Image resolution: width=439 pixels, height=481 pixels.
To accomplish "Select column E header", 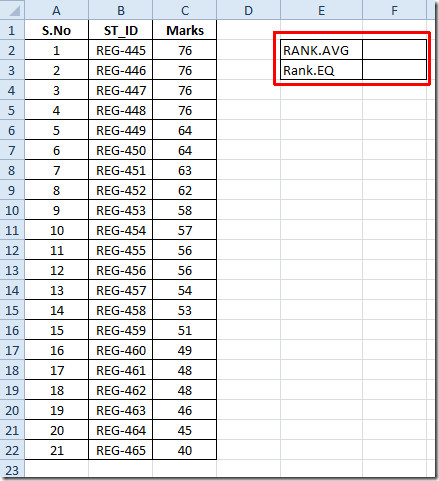I will 321,10.
